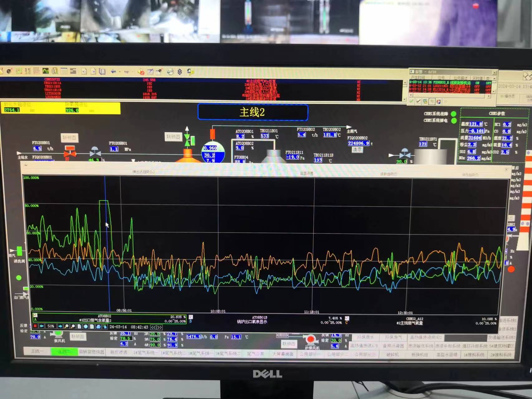532x399 pixels.
Task: Expand earlier trend history with << control
Action: 153,327
